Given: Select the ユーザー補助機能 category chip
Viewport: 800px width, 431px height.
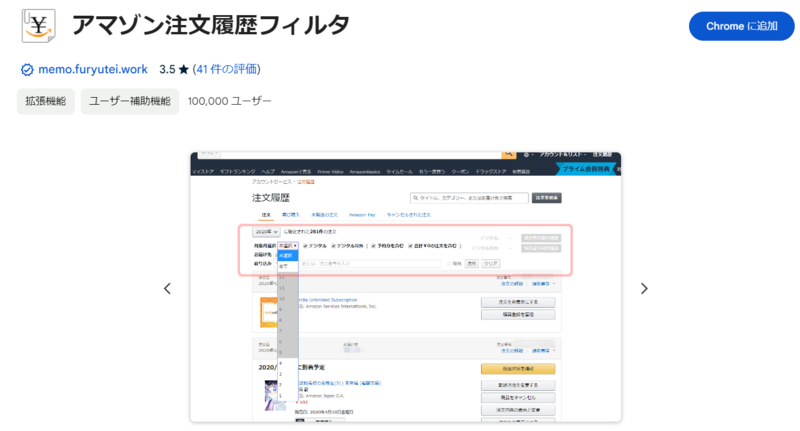Looking at the screenshot, I should (x=130, y=101).
